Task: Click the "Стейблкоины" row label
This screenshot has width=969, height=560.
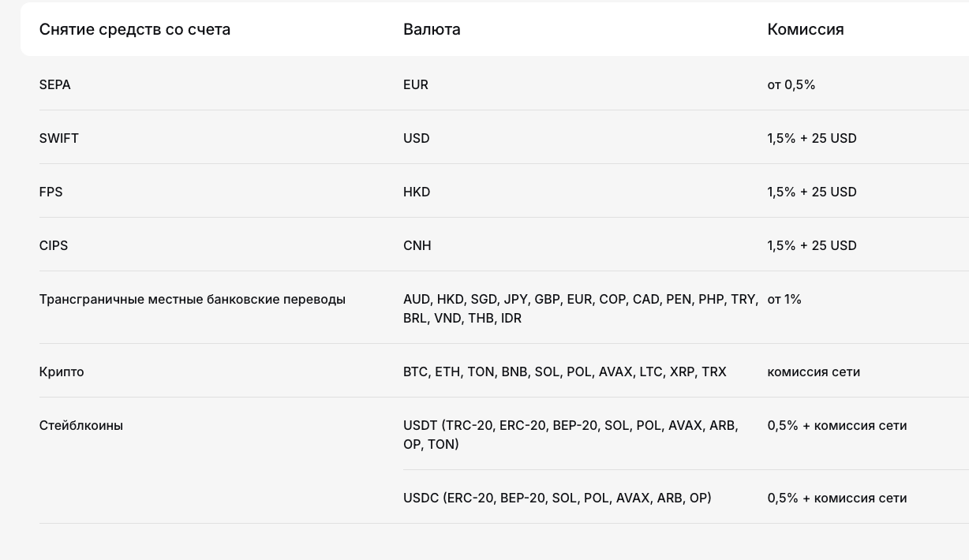Action: pos(81,425)
